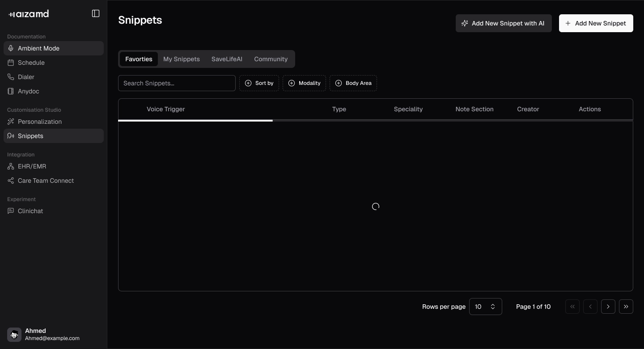Click the Ambient Mode microphone icon

click(11, 48)
